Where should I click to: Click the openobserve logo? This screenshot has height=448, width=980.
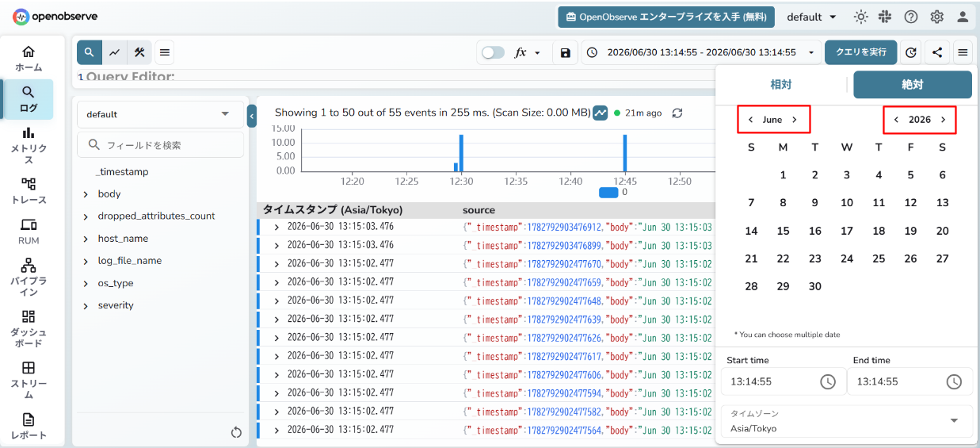pos(55,17)
